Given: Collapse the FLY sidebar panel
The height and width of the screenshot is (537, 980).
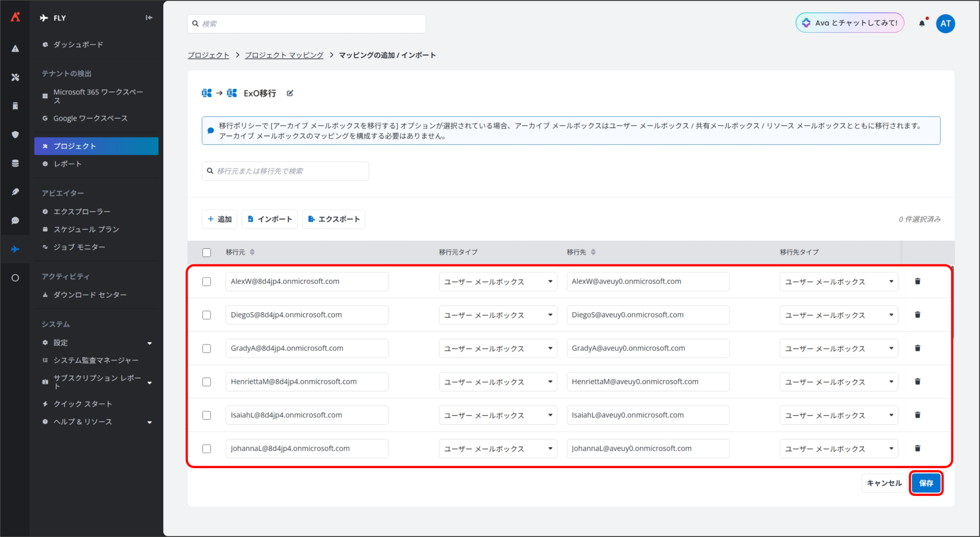Looking at the screenshot, I should 149,18.
